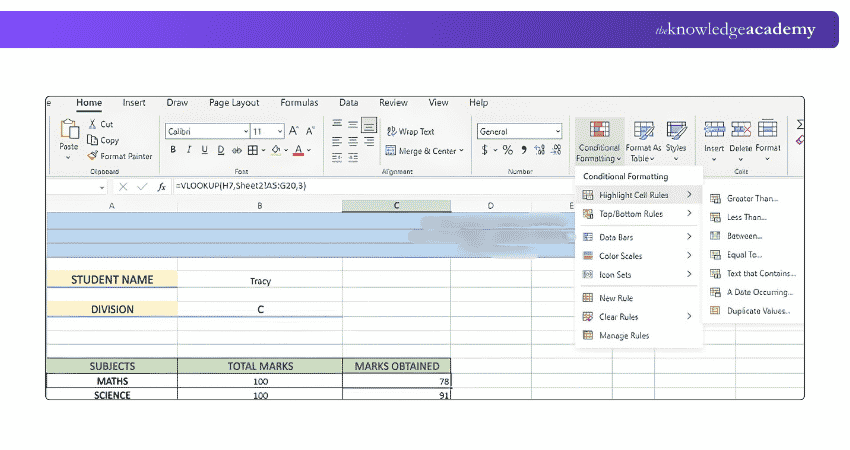Toggle Italic formatting

pos(188,150)
